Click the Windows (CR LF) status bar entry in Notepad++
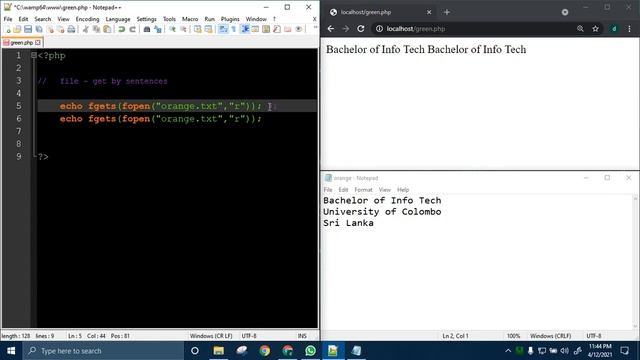Viewport: 640px width, 360px height. pyautogui.click(x=211, y=336)
